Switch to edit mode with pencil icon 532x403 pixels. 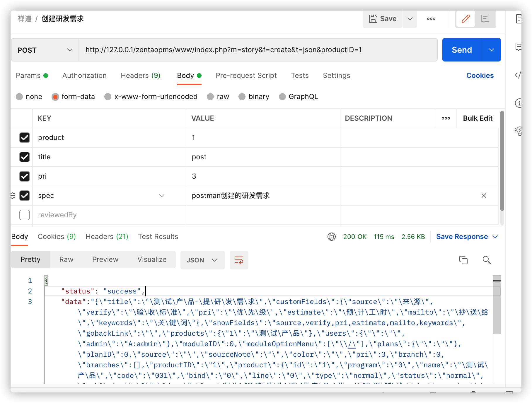[x=465, y=19]
